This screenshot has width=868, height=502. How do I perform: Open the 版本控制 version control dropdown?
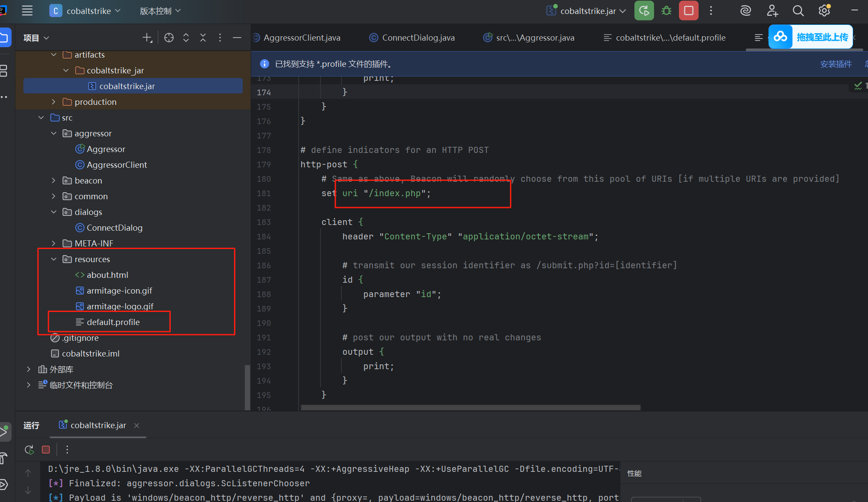point(160,11)
